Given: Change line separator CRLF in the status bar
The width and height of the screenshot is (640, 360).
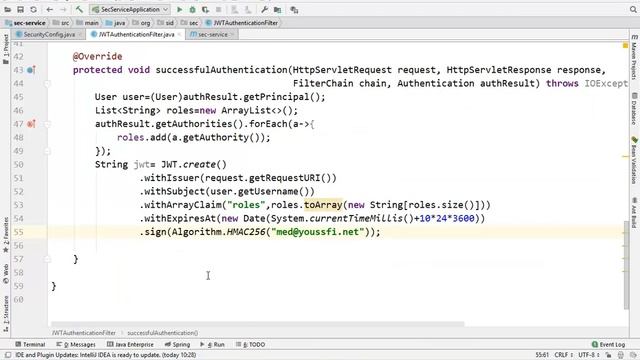Looking at the screenshot, I should tap(563, 355).
